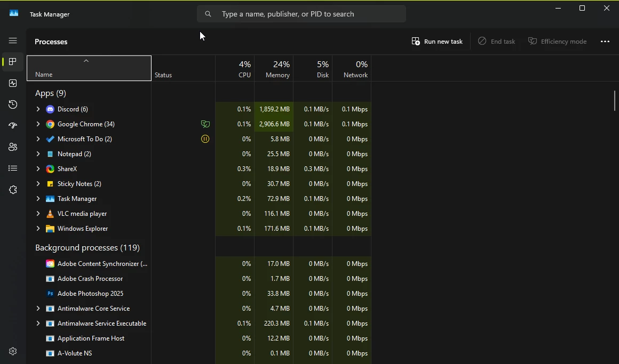Click the Adobe Content Synchronizer icon
Viewport: 619px width, 364px height.
coord(50,264)
